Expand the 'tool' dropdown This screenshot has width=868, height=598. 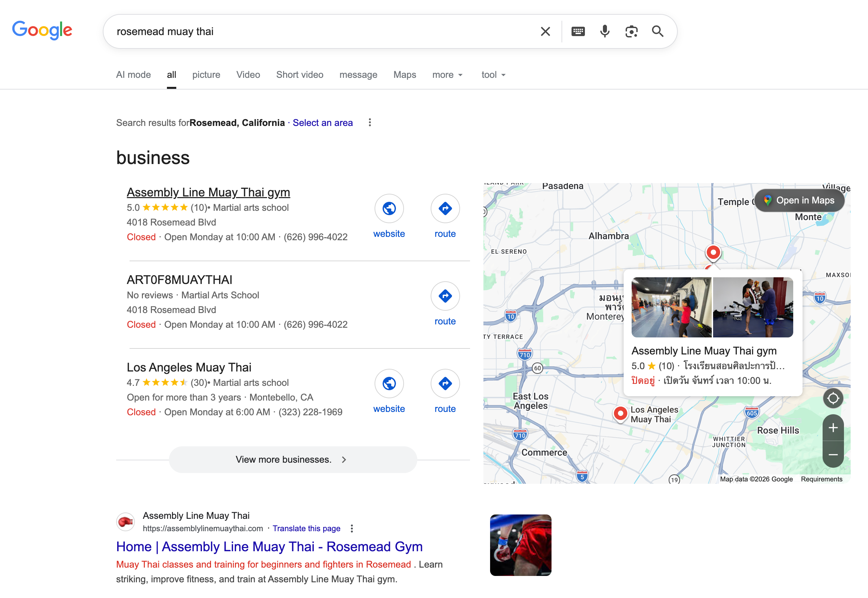point(493,75)
